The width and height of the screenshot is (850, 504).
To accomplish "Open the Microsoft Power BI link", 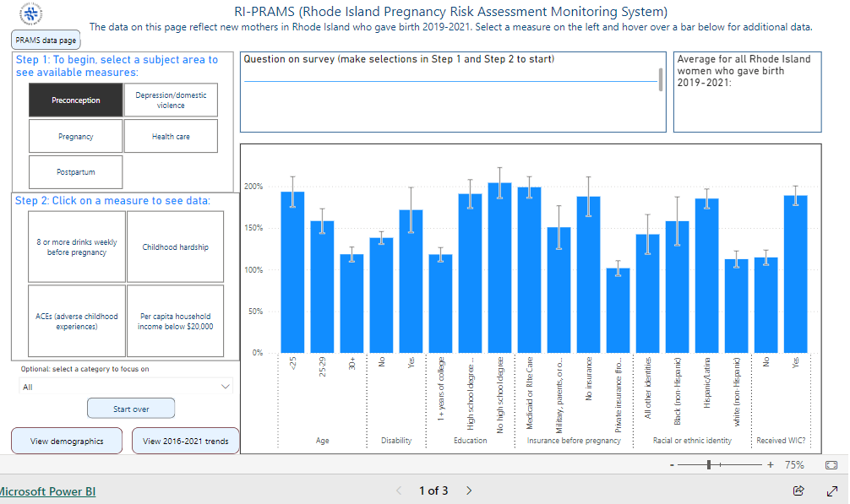I will pyautogui.click(x=47, y=491).
